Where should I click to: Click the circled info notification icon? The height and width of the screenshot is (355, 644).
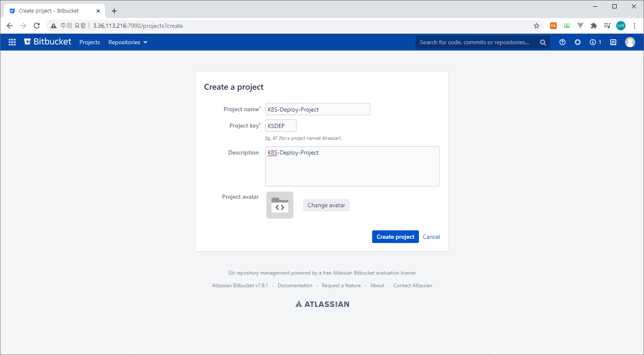[x=593, y=42]
